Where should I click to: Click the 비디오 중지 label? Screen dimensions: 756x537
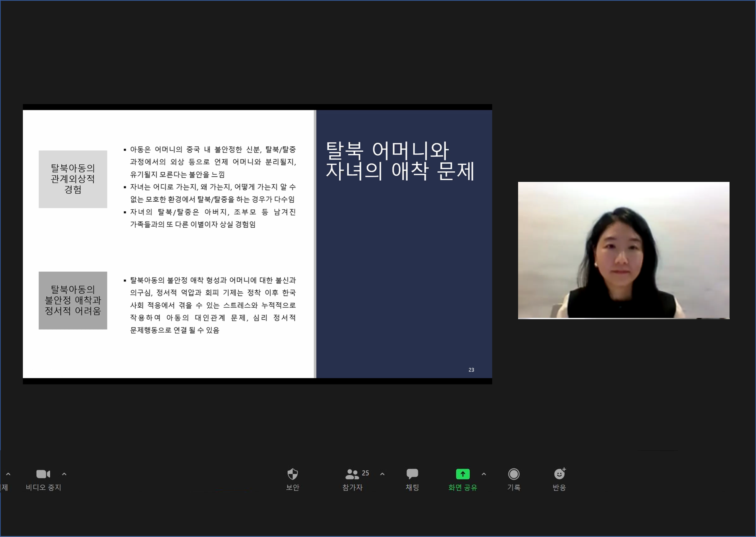click(43, 487)
